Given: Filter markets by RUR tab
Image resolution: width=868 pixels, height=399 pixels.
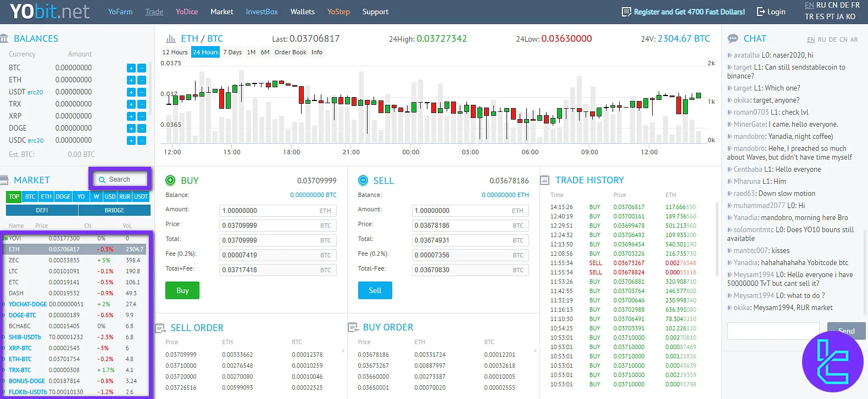Looking at the screenshot, I should [x=125, y=196].
